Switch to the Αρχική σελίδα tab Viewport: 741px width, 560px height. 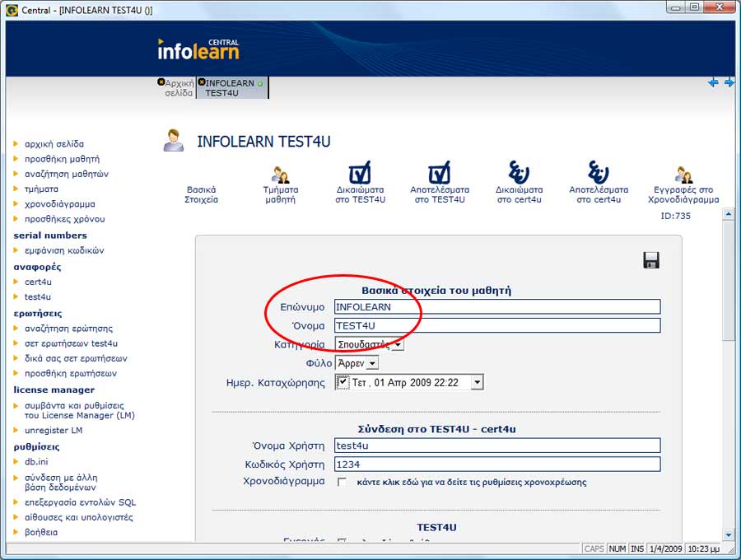tap(179, 88)
